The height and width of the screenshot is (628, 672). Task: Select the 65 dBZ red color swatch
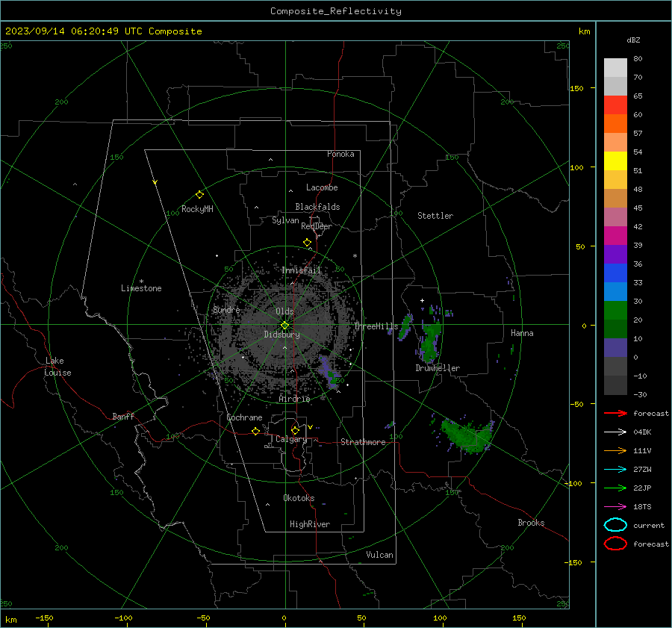[x=615, y=105]
